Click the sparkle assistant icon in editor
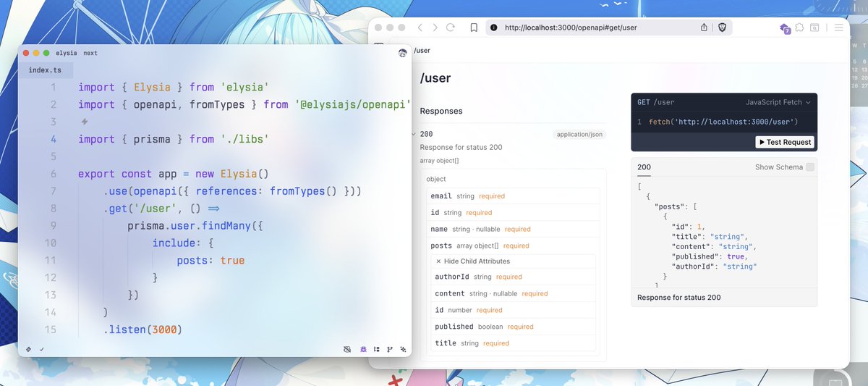Screen dimensions: 868x386 coord(402,349)
